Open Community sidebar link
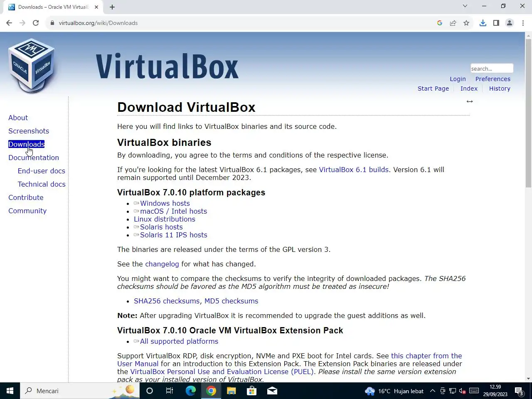 (27, 211)
